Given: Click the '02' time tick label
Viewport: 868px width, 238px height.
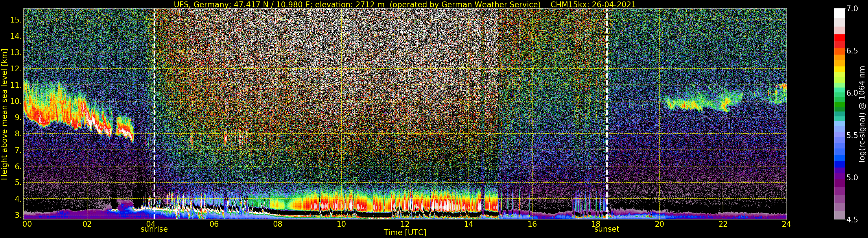Looking at the screenshot, I should tap(87, 224).
